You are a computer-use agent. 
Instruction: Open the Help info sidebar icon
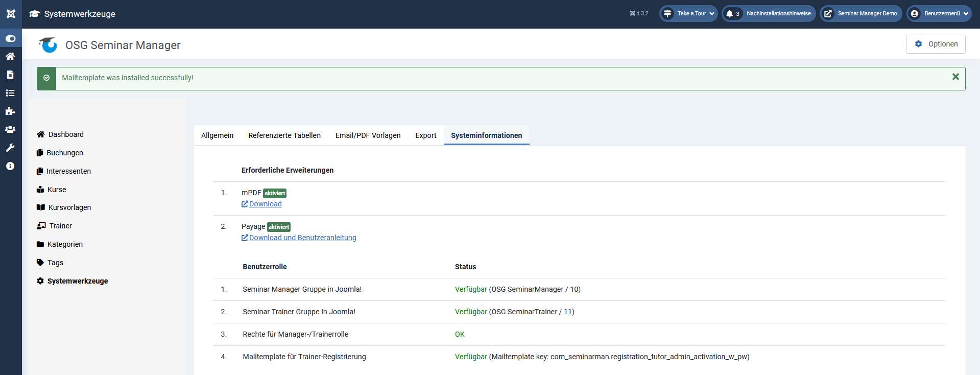pos(10,167)
